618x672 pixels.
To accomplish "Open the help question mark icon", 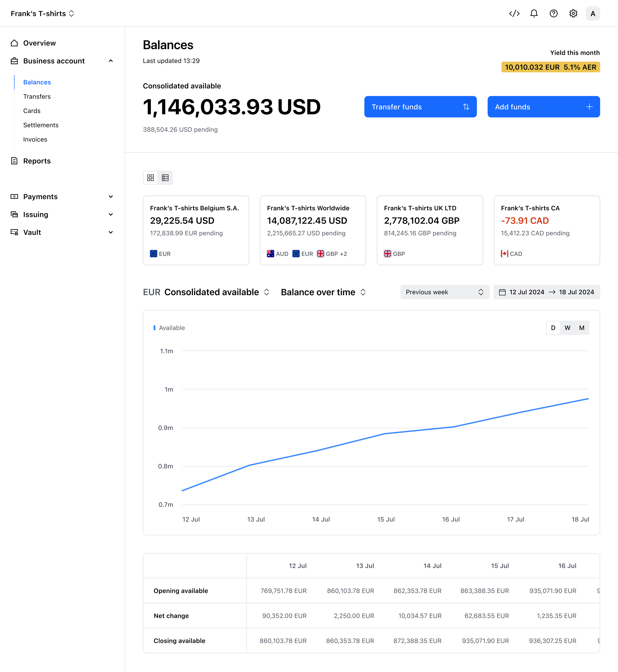I will click(x=553, y=13).
